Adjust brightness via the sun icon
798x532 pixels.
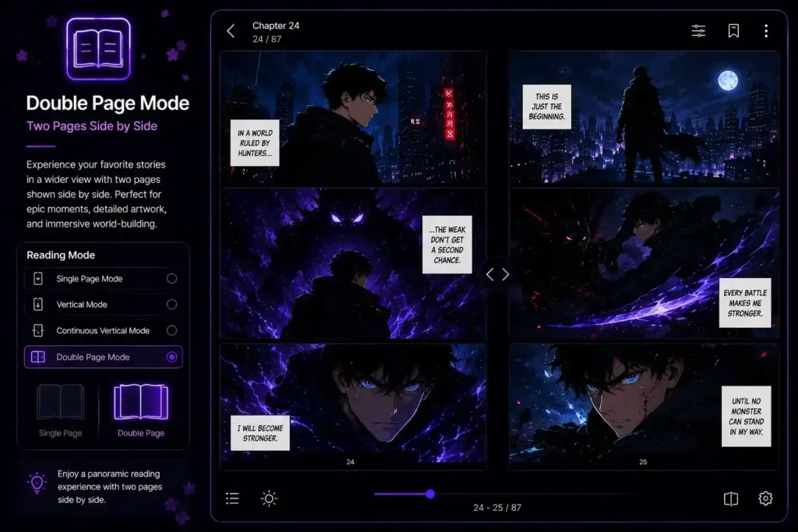[269, 499]
